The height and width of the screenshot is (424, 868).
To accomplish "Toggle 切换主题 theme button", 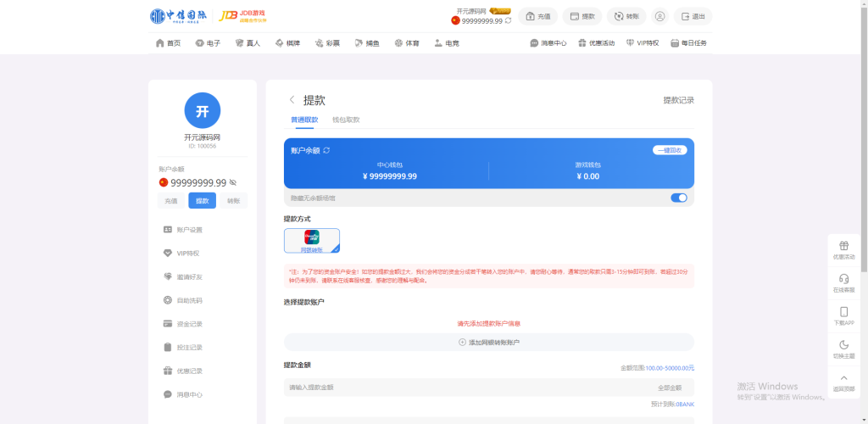I will tap(843, 349).
